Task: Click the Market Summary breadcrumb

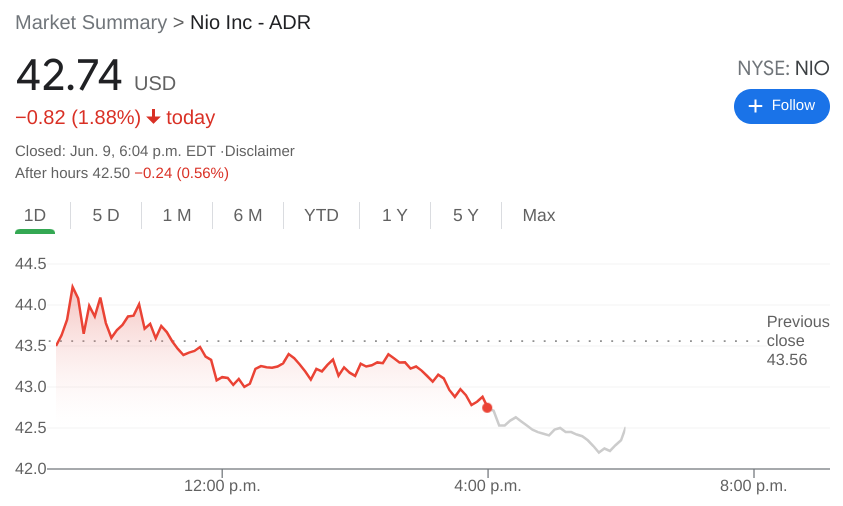Action: point(91,23)
